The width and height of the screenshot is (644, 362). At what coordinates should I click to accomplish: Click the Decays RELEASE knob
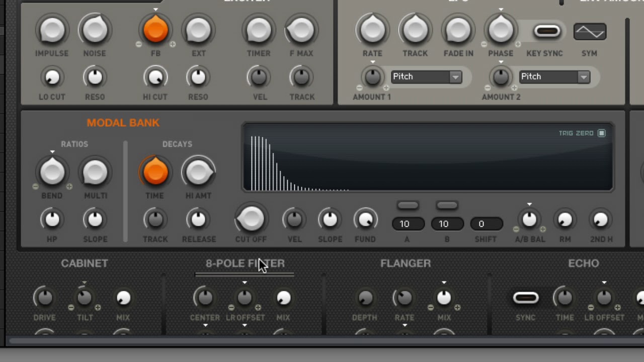198,219
